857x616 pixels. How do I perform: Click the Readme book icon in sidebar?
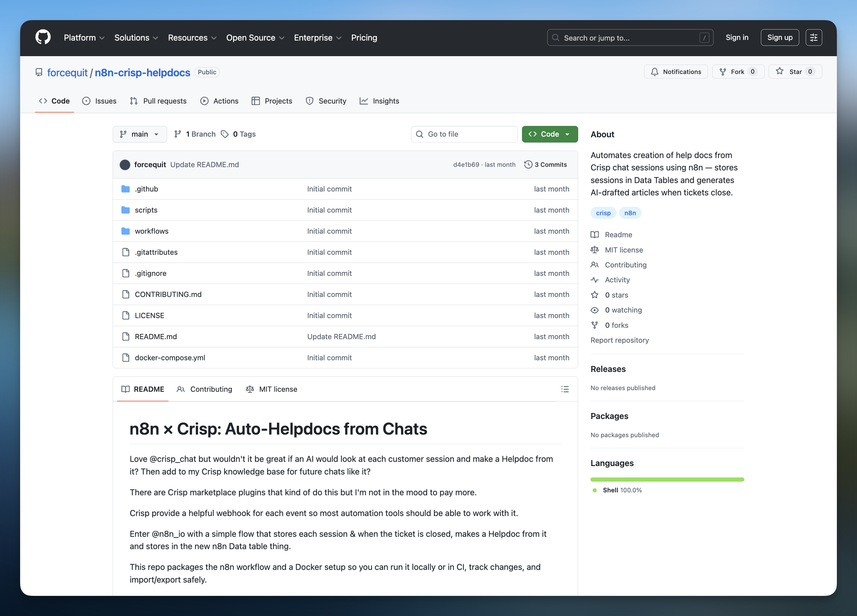(x=594, y=235)
